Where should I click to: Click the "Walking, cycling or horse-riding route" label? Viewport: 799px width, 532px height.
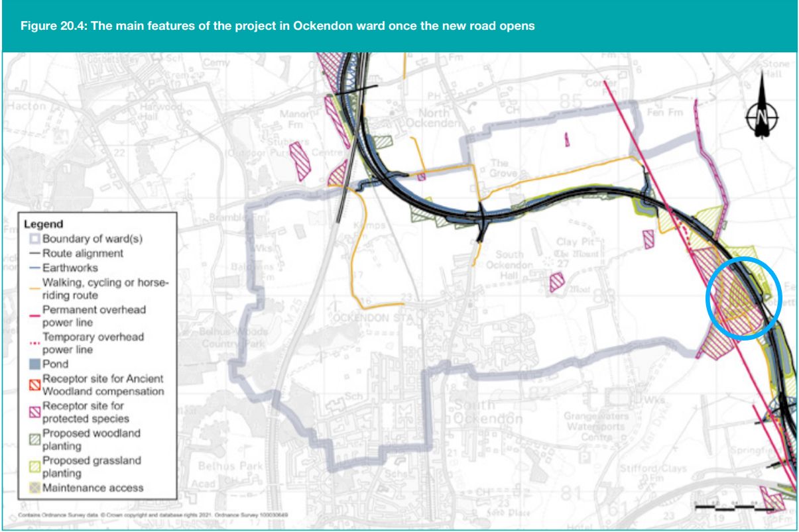tap(106, 289)
